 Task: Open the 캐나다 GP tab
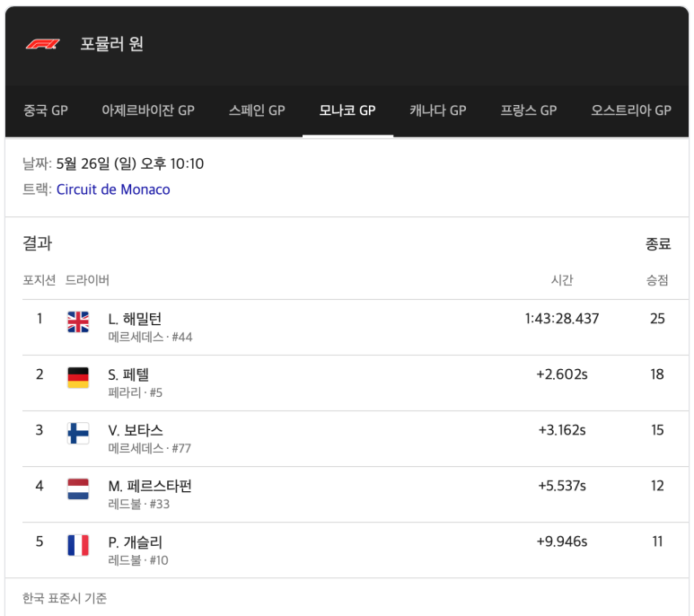(438, 110)
